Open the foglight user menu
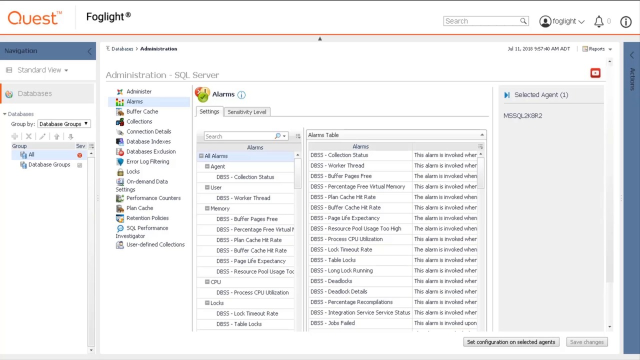 [x=562, y=21]
